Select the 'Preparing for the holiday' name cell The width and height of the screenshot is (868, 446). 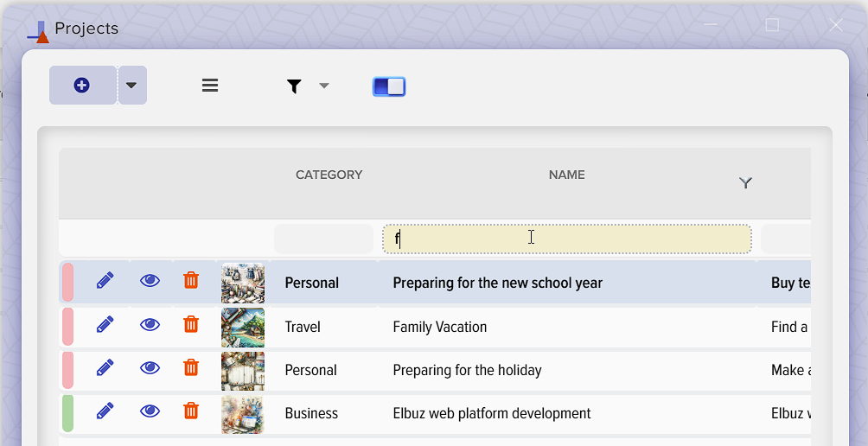pos(467,370)
